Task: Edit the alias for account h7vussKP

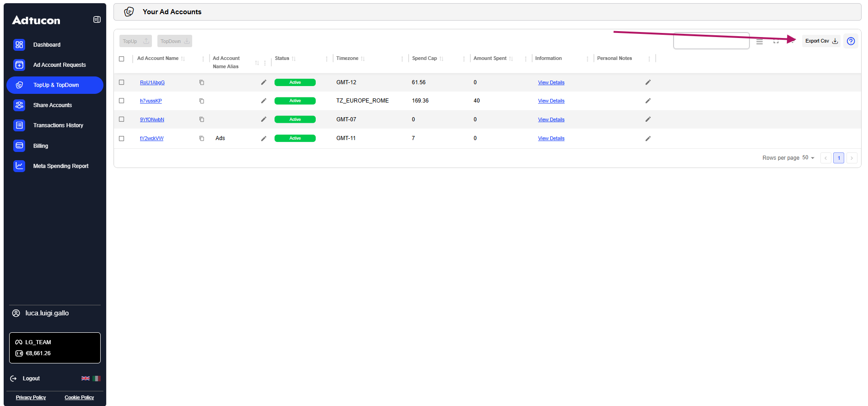Action: point(264,101)
